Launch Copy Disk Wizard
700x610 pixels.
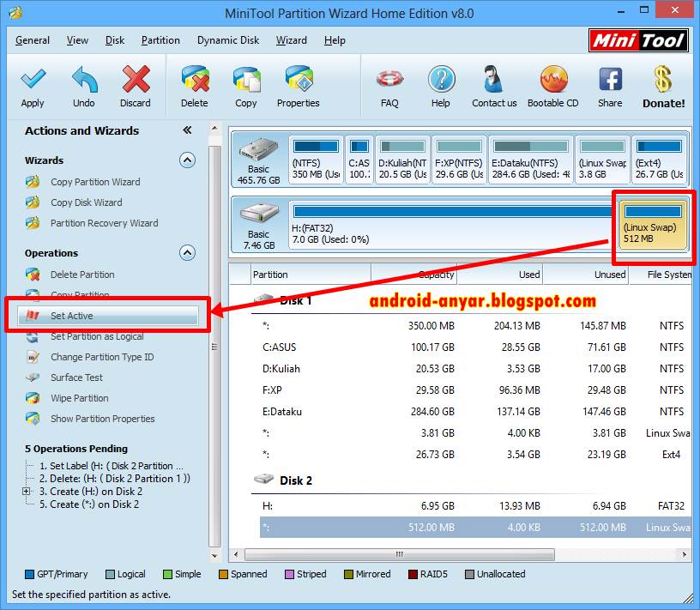86,202
